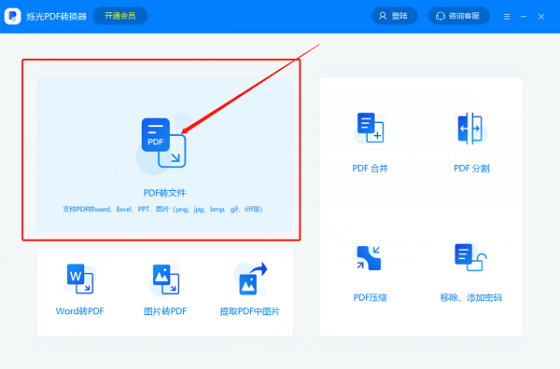Screen dimensions: 560x369
Task: Click the 移除、添加密码 label
Action: (471, 298)
